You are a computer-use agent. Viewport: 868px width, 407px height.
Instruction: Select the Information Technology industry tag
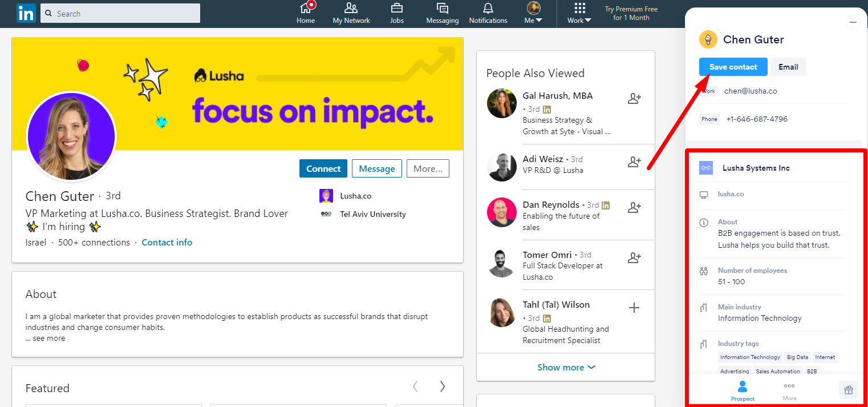point(750,357)
